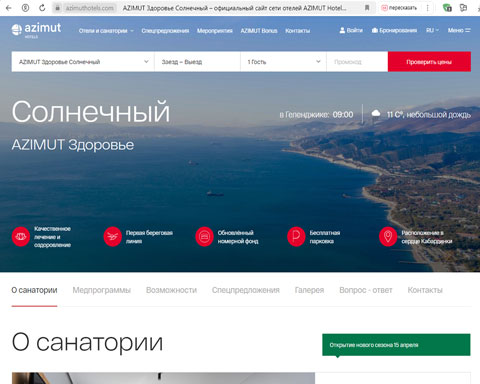Viewport: 480px width, 384px height.
Task: Reload the page with the refresh icon
Action: pos(42,8)
